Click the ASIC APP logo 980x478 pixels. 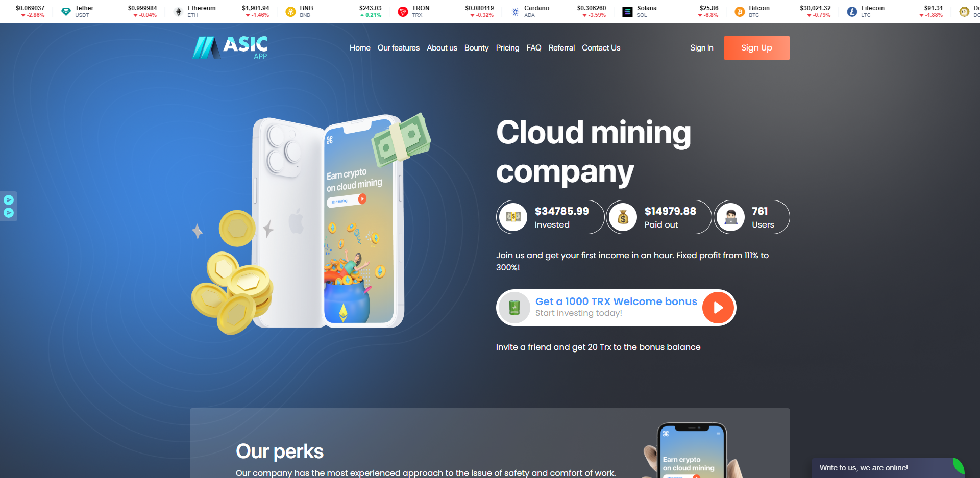pyautogui.click(x=230, y=47)
